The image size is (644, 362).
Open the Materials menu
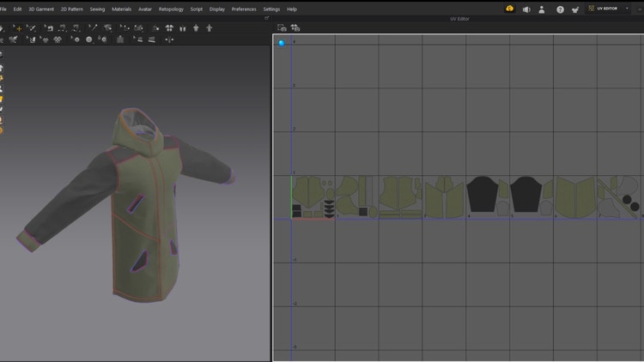coord(121,9)
